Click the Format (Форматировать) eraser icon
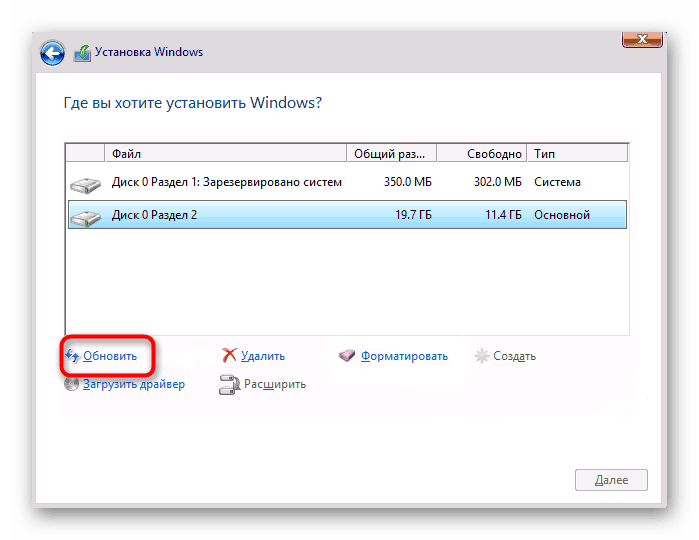 [347, 355]
